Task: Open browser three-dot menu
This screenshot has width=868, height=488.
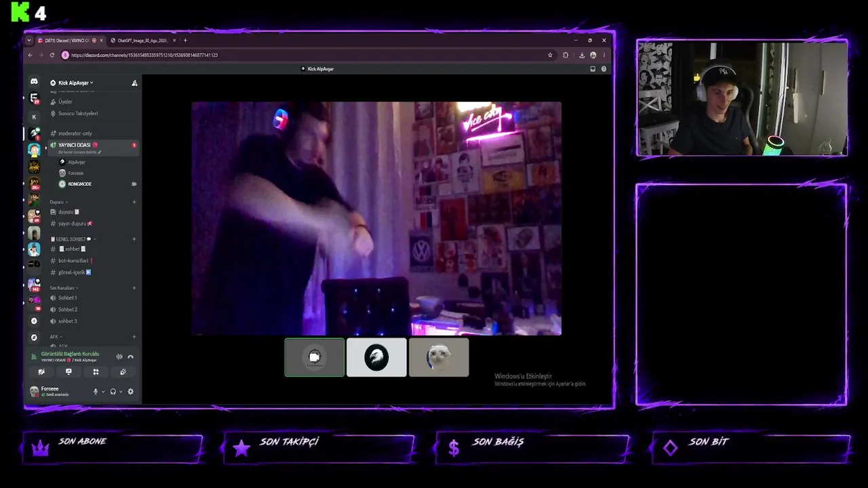Action: (604, 55)
